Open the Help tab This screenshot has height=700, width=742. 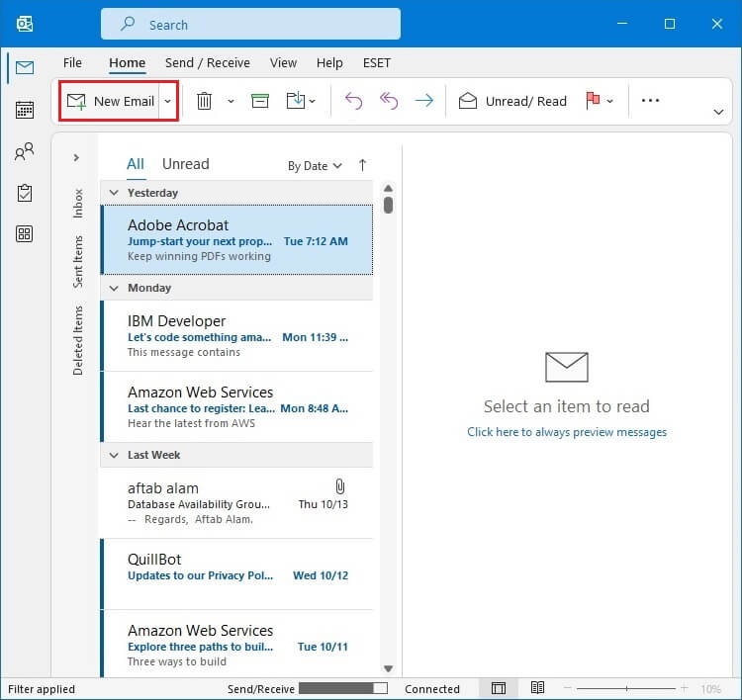coord(329,63)
